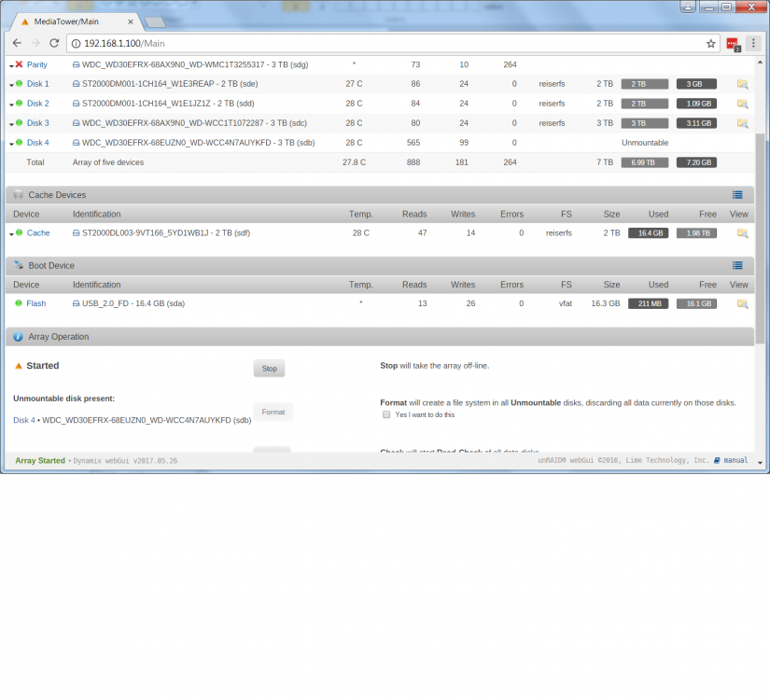The width and height of the screenshot is (770, 700).
Task: Click the Cache Devices section header
Action: coord(380,195)
